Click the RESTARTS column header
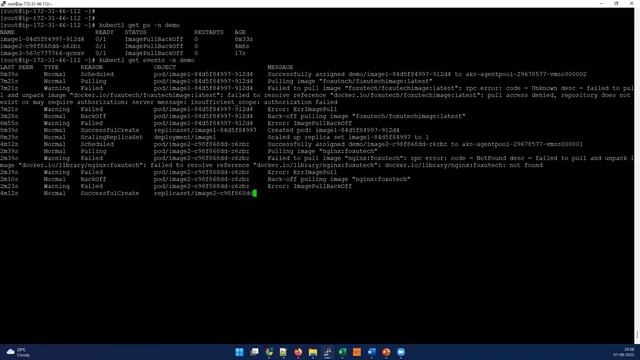This screenshot has height=360, width=640. click(x=209, y=32)
